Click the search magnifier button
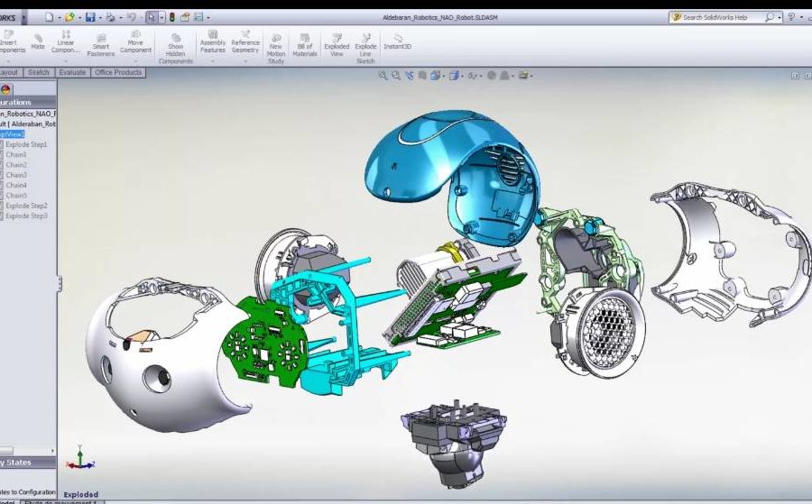The height and width of the screenshot is (504, 812). click(770, 17)
